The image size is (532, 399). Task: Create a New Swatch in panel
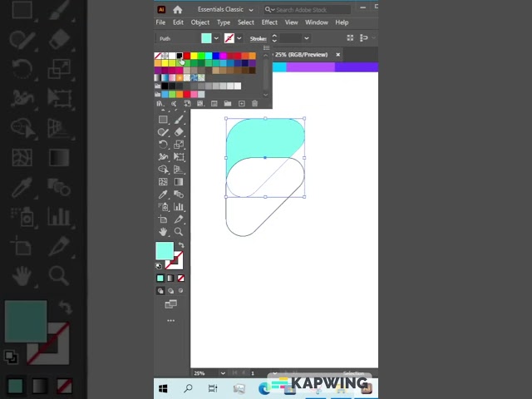(241, 103)
